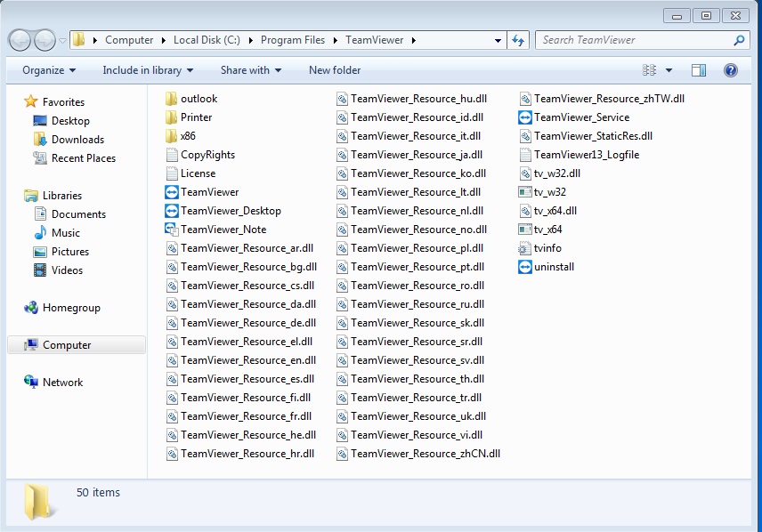This screenshot has height=532, width=762.
Task: Open the Help question mark icon
Action: [731, 70]
